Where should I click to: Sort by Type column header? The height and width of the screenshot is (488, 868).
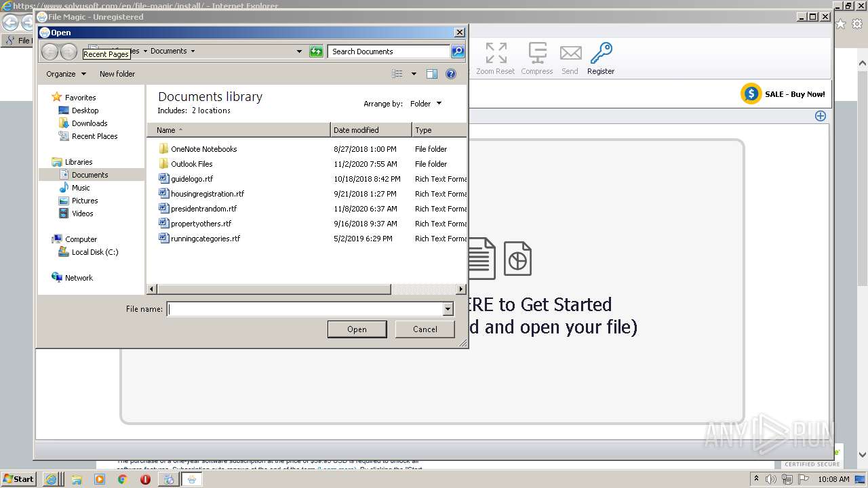[439, 130]
